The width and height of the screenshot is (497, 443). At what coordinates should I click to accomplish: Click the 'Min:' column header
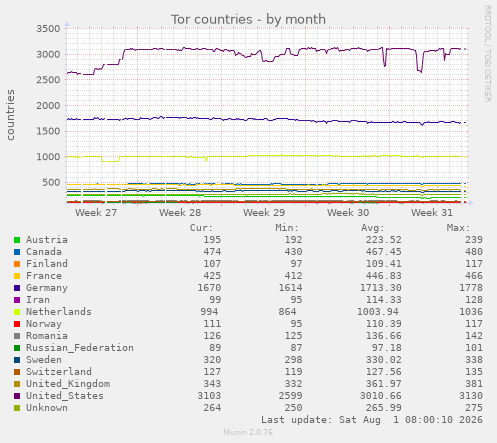click(287, 228)
